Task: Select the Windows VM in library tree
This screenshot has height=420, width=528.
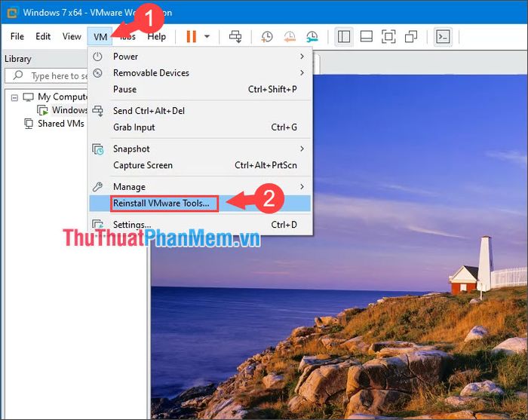Action: pyautogui.click(x=69, y=110)
